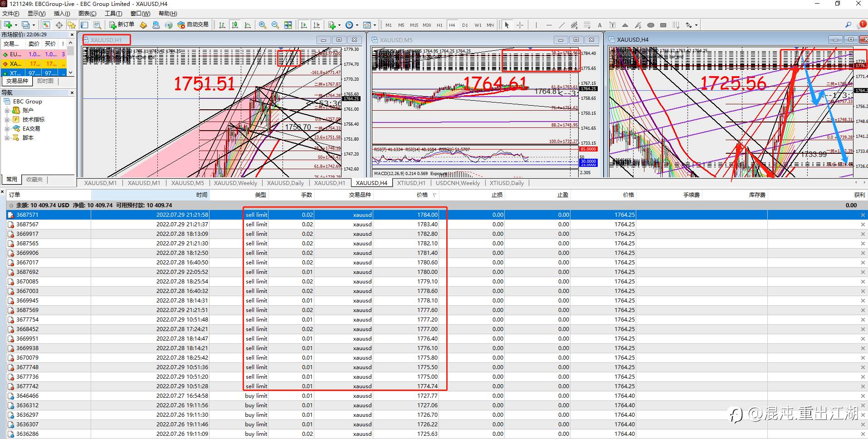Switch to the XTIUSD,Daily chart tab
This screenshot has width=868, height=439.
click(x=507, y=183)
